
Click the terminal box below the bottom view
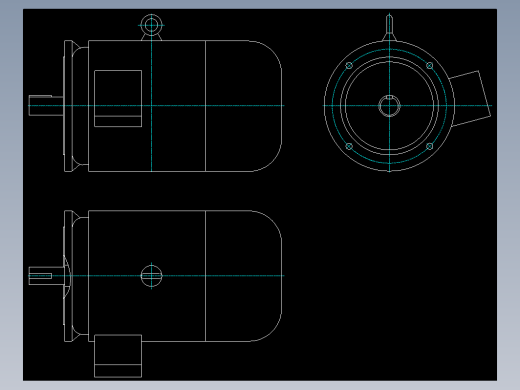tap(118, 356)
